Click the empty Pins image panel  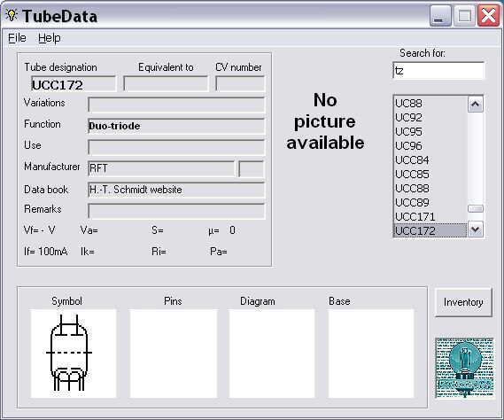click(x=174, y=354)
